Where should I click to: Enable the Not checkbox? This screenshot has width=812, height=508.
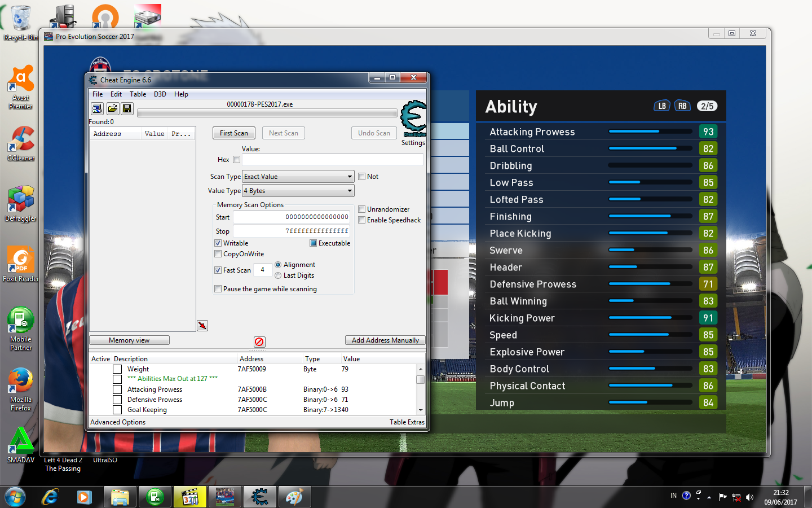362,177
